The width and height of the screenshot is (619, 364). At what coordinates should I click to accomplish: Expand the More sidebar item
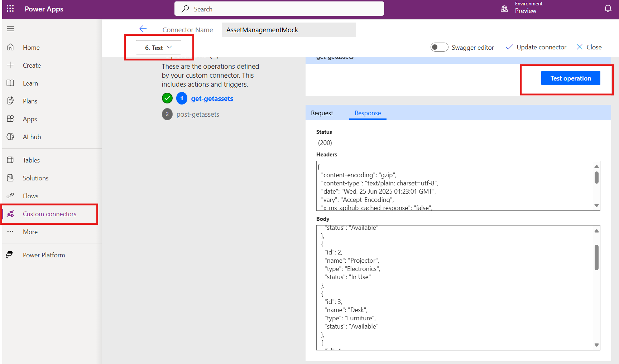click(30, 232)
